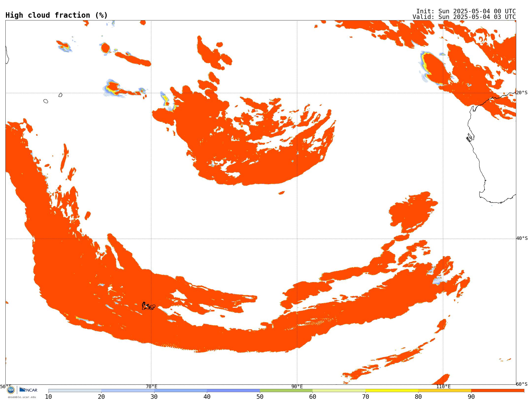532x400 pixels.
Task: Click the Kerguelen Islands outline near 70°E
Action: click(x=149, y=306)
